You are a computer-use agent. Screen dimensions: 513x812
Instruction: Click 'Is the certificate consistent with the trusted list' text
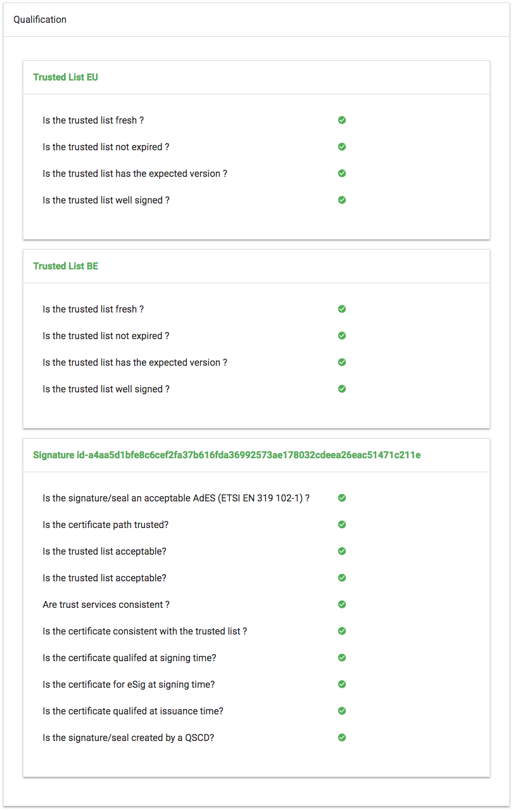click(x=144, y=631)
